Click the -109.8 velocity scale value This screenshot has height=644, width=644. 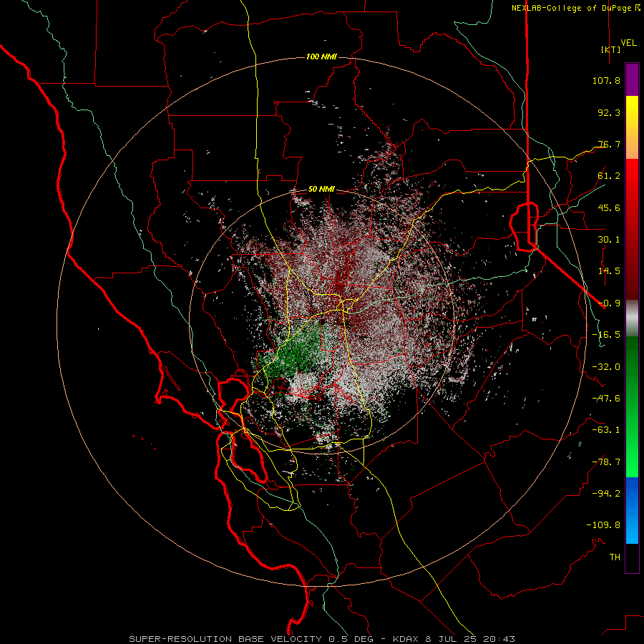(x=603, y=525)
